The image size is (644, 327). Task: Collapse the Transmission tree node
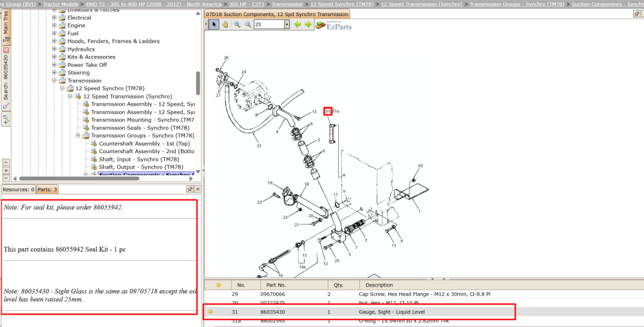54,80
